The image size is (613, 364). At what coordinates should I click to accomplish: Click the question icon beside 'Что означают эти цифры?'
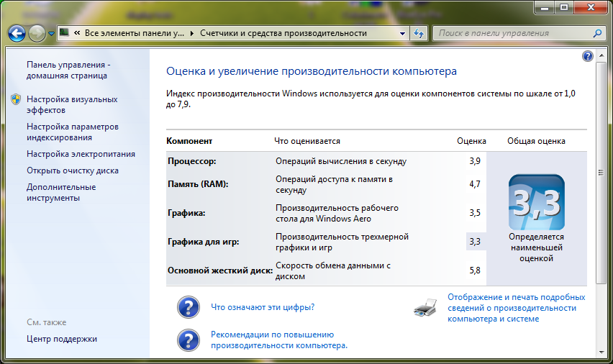(189, 307)
